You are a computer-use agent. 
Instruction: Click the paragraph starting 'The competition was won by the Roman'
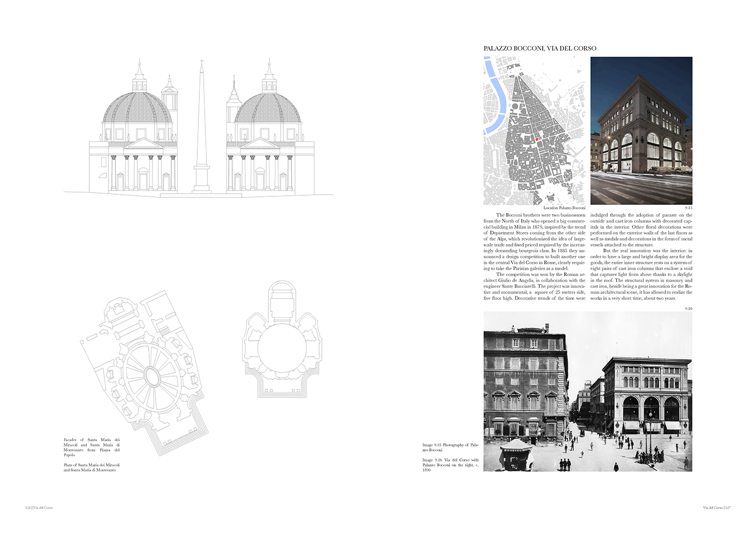coord(535,286)
